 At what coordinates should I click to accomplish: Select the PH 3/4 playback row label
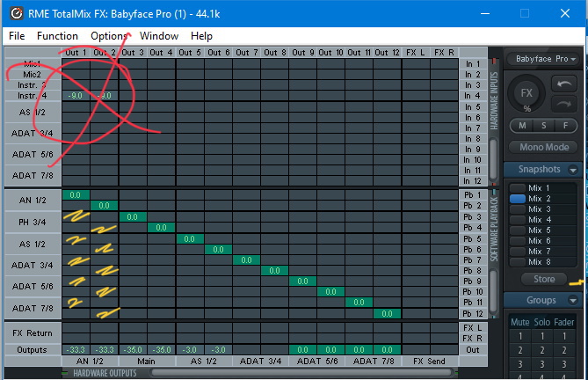(33, 222)
